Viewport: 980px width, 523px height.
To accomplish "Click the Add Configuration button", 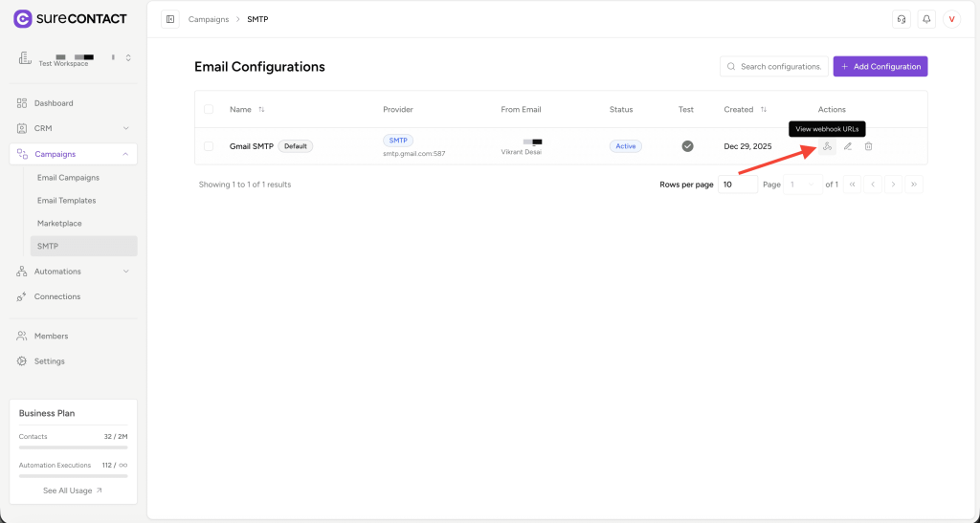I will pos(880,67).
